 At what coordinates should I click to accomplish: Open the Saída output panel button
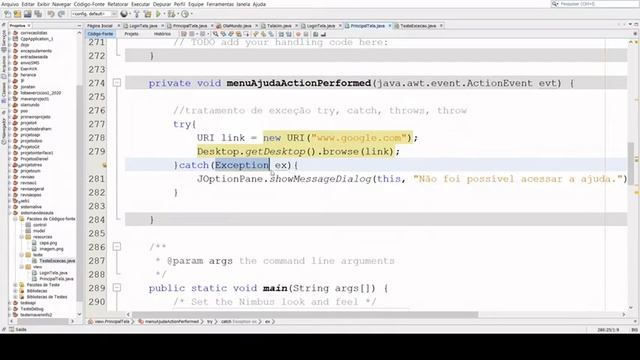coord(18,329)
